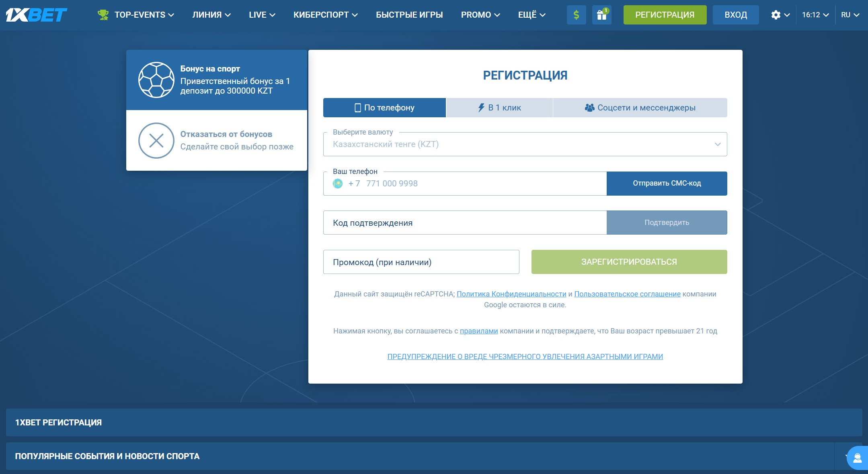Expand the ЕЩЁ menu
This screenshot has width=868, height=474.
[x=531, y=15]
